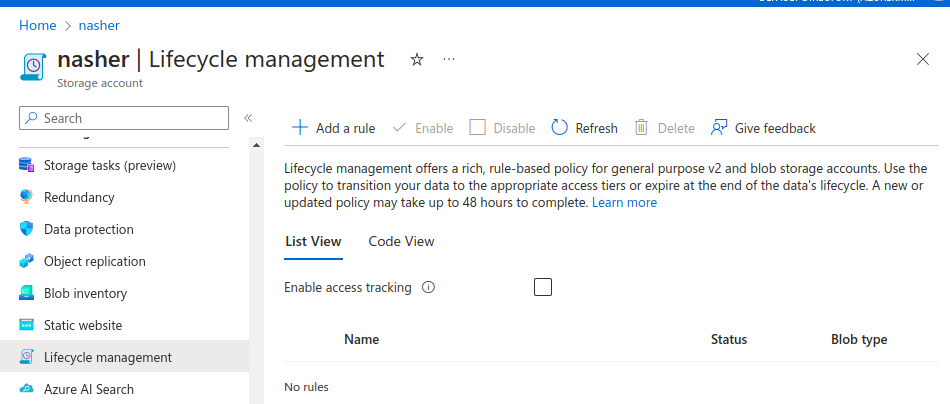Click the Static website icon

tap(26, 325)
